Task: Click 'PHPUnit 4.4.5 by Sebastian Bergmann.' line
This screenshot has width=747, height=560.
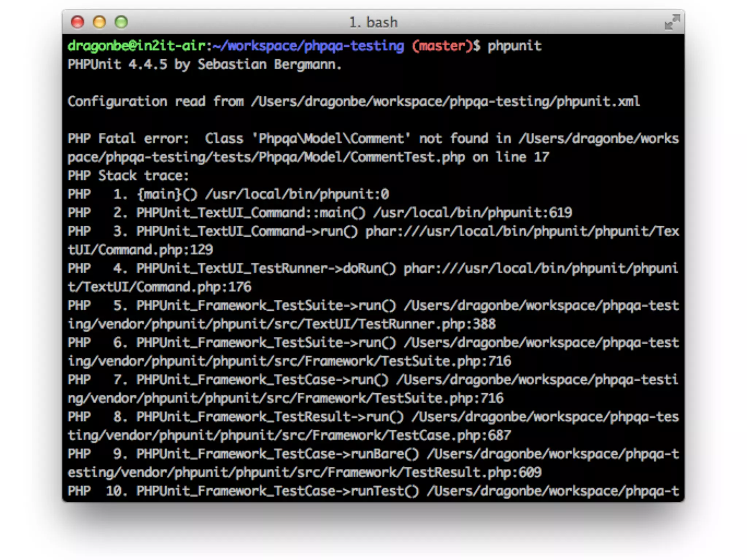Action: point(205,65)
